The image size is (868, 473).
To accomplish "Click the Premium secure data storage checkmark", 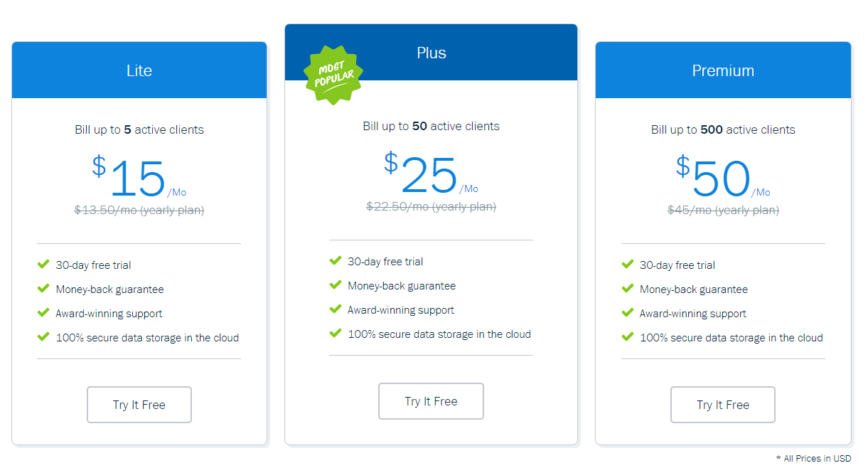I will 627,337.
